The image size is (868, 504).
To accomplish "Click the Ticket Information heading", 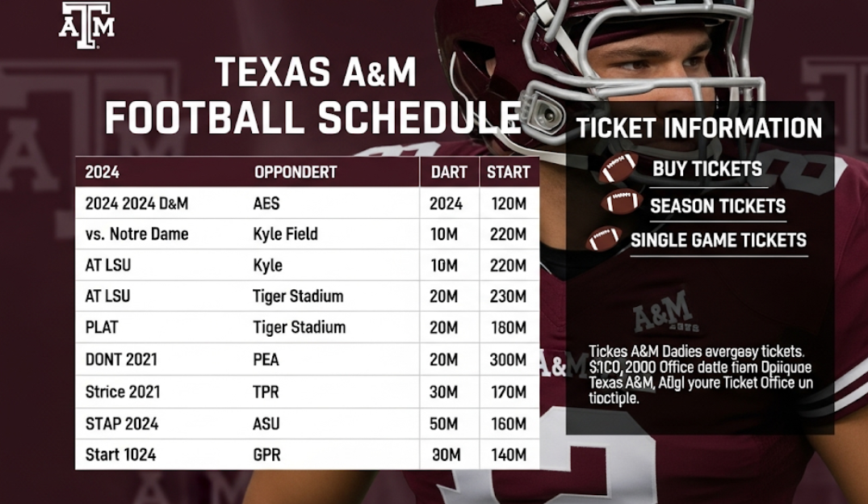I will coord(699,128).
